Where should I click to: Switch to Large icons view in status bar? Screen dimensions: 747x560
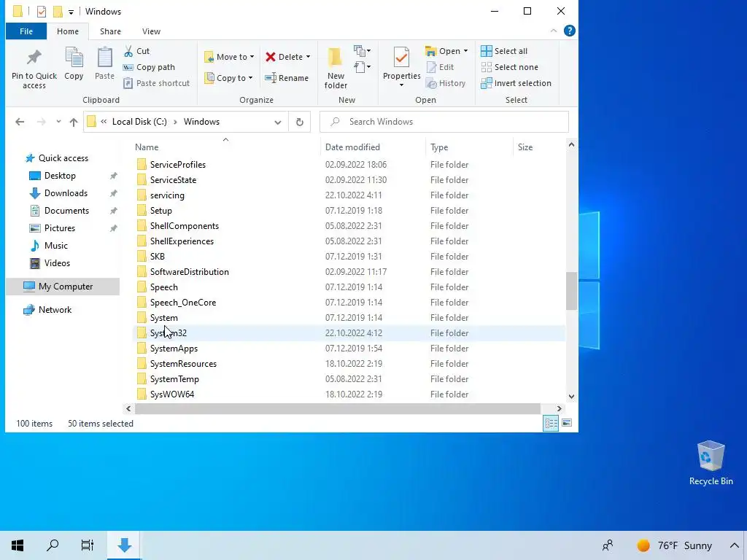pos(567,423)
